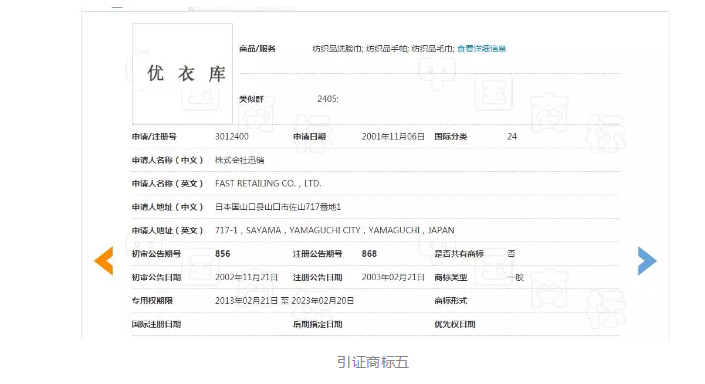Click the 申请人名称(中文) label

(167, 160)
